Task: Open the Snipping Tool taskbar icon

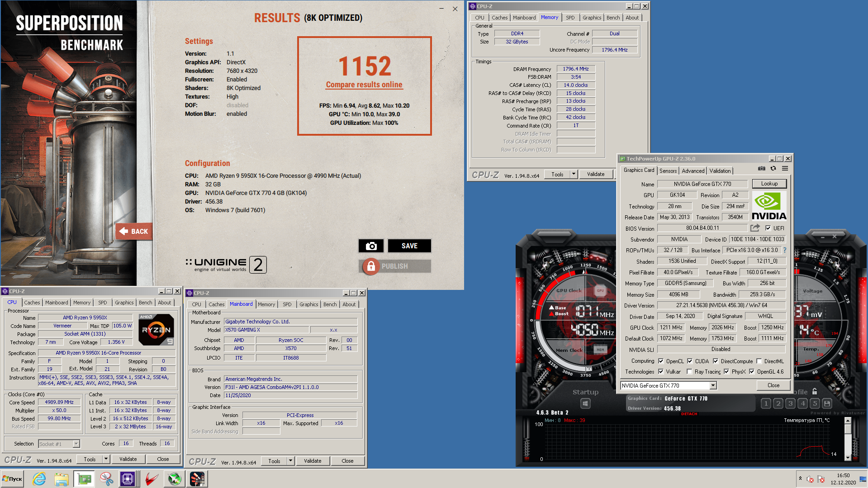Action: 107,479
